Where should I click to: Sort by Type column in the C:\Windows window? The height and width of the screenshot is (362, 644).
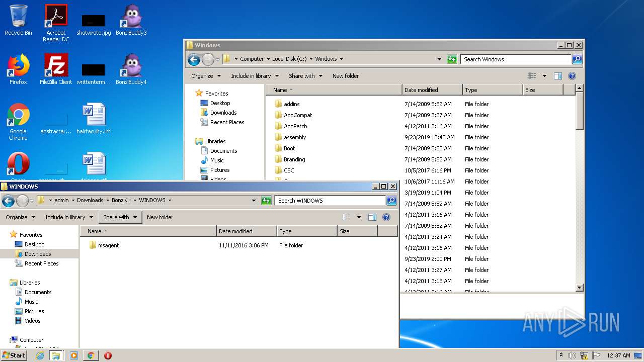pyautogui.click(x=493, y=90)
